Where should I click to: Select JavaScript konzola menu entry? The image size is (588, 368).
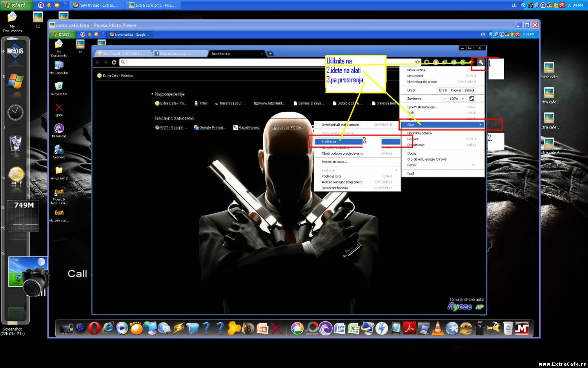point(357,188)
